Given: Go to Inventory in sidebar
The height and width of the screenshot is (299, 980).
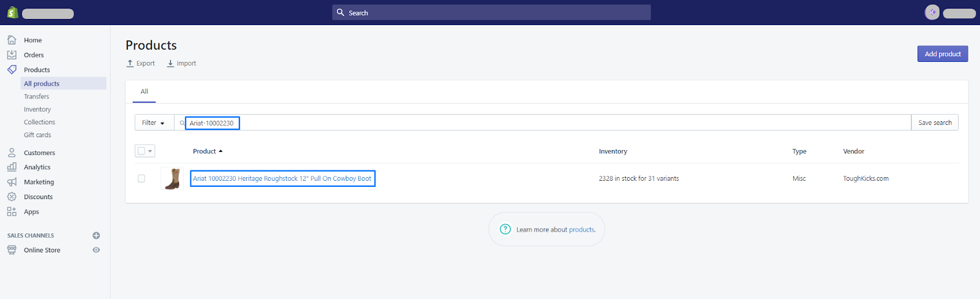Looking at the screenshot, I should (x=37, y=109).
